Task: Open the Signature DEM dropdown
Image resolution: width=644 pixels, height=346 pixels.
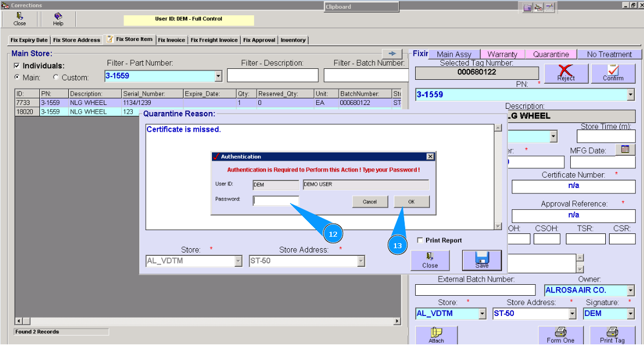Action: (631, 314)
